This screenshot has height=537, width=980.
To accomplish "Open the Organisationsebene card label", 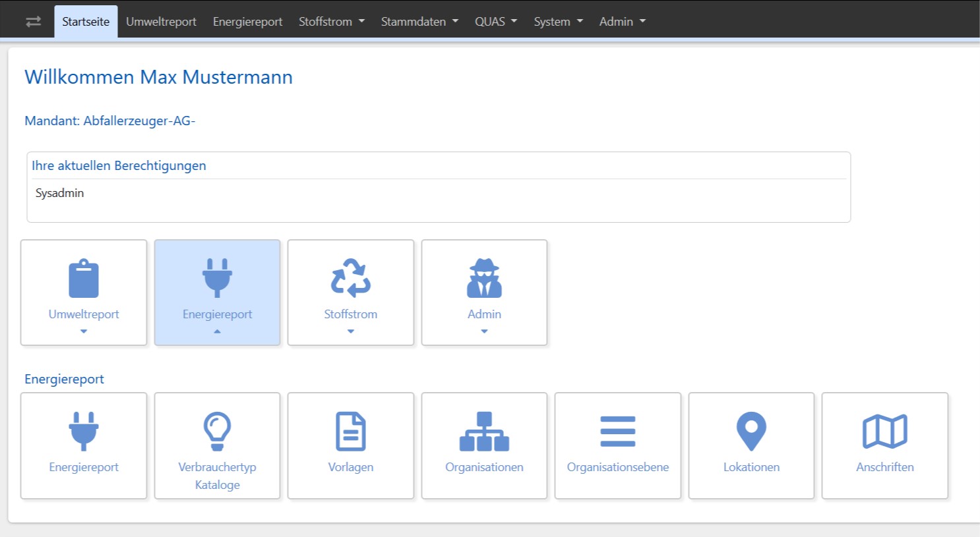I will (x=618, y=467).
